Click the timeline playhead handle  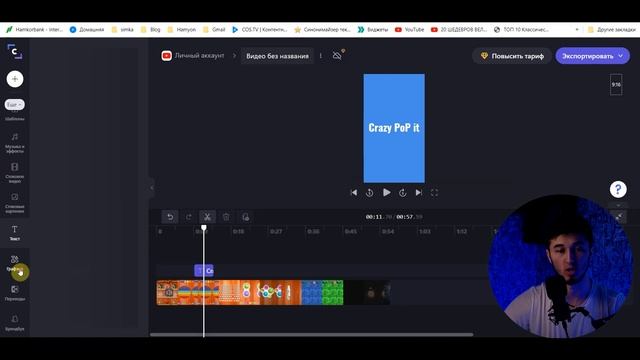click(x=204, y=228)
